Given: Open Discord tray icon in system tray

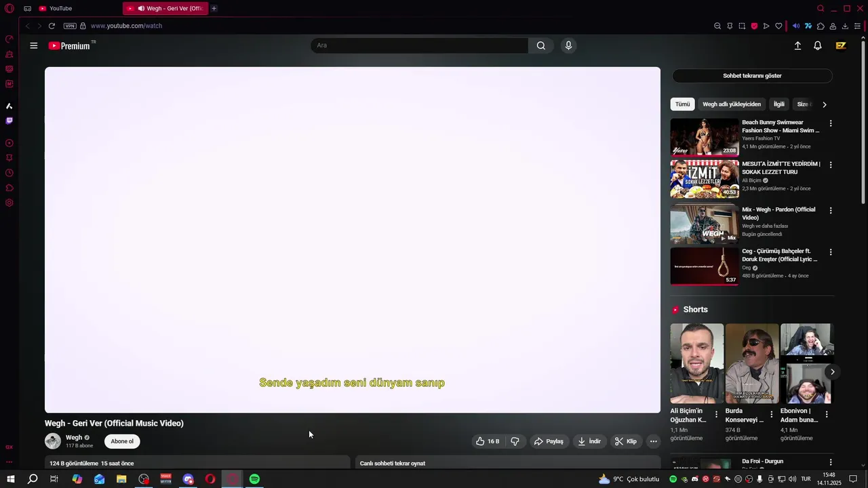Looking at the screenshot, I should click(694, 479).
